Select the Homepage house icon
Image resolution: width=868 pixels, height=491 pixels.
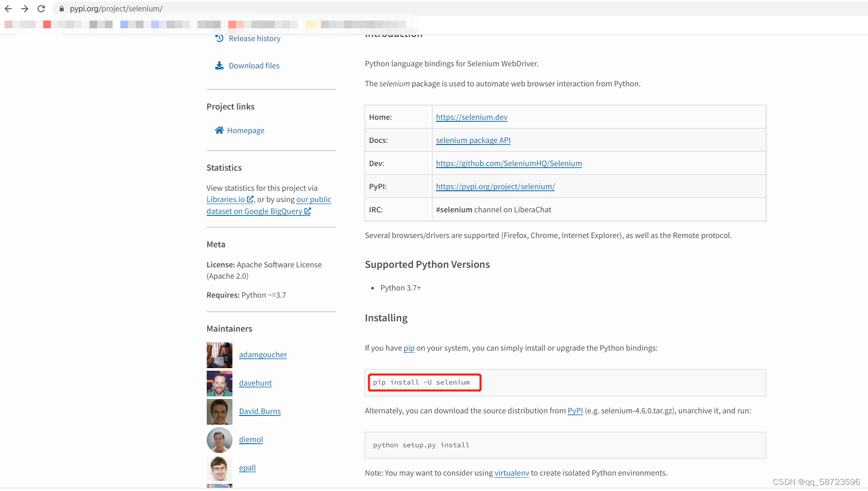coord(220,130)
